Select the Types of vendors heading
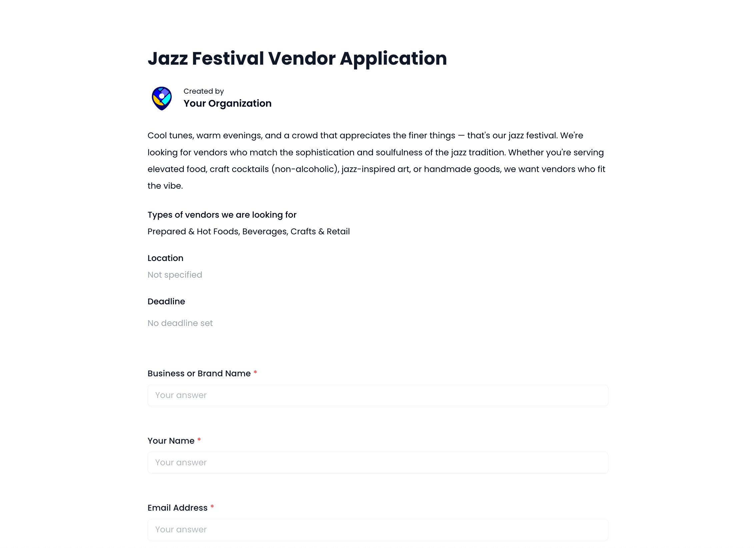Viewport: 756px width, 548px height. click(222, 215)
